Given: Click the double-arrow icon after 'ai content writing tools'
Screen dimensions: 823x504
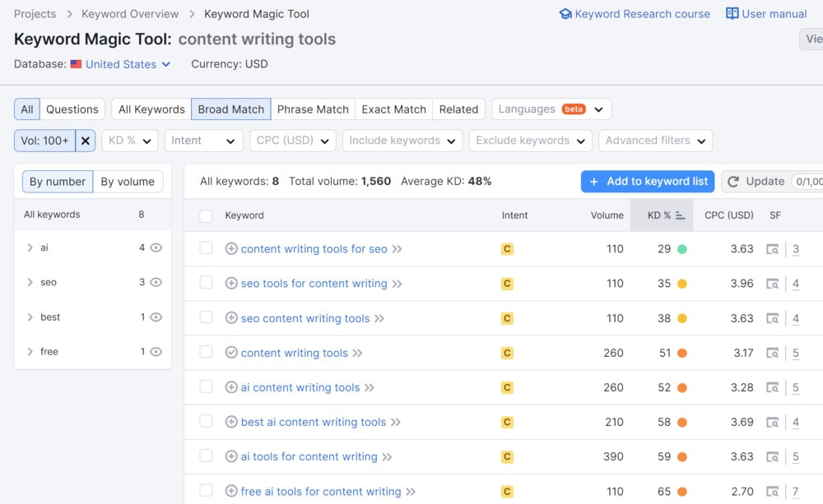Looking at the screenshot, I should point(369,387).
